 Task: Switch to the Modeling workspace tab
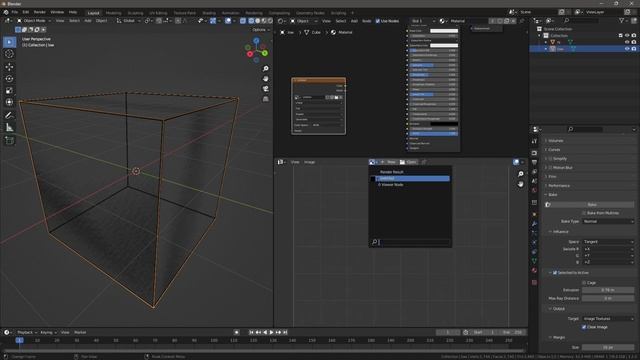tap(113, 13)
